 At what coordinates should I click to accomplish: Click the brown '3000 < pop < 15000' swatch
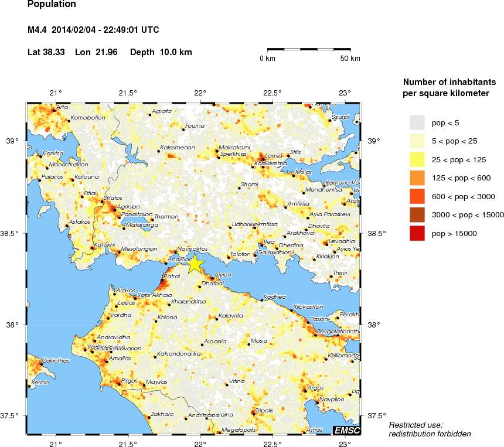[417, 215]
